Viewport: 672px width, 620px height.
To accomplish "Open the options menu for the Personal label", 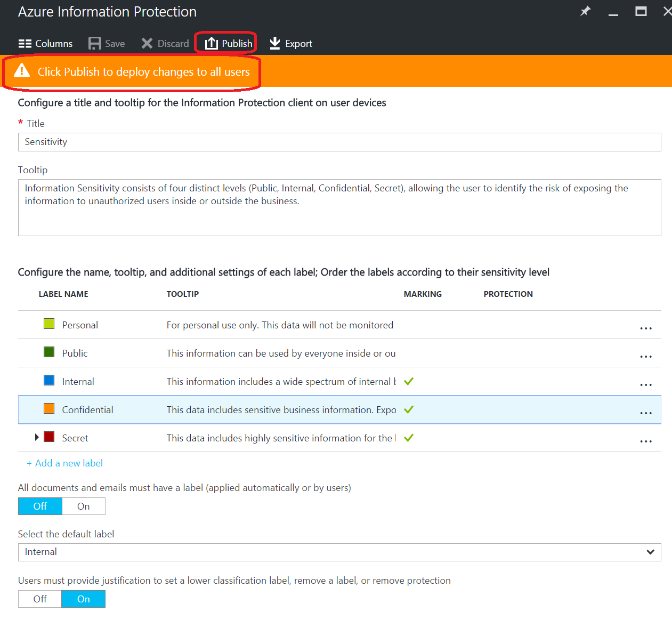I will pos(646,328).
